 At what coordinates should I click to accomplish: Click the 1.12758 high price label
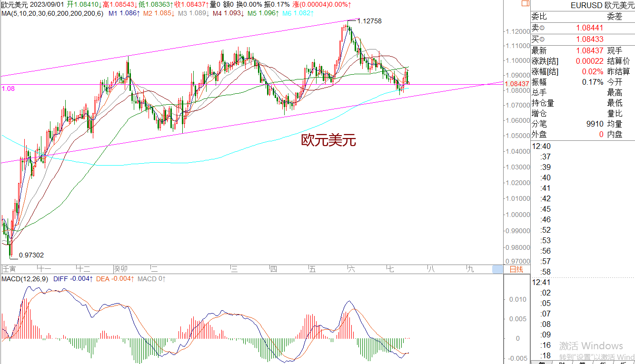coord(369,21)
